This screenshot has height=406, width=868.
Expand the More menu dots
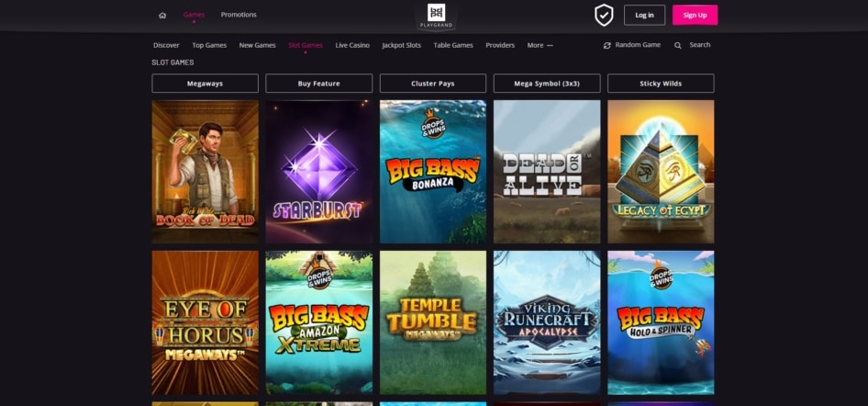(550, 45)
